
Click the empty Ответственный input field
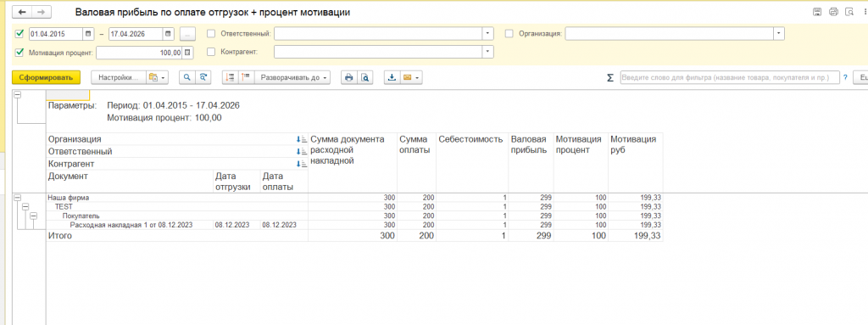(x=378, y=34)
